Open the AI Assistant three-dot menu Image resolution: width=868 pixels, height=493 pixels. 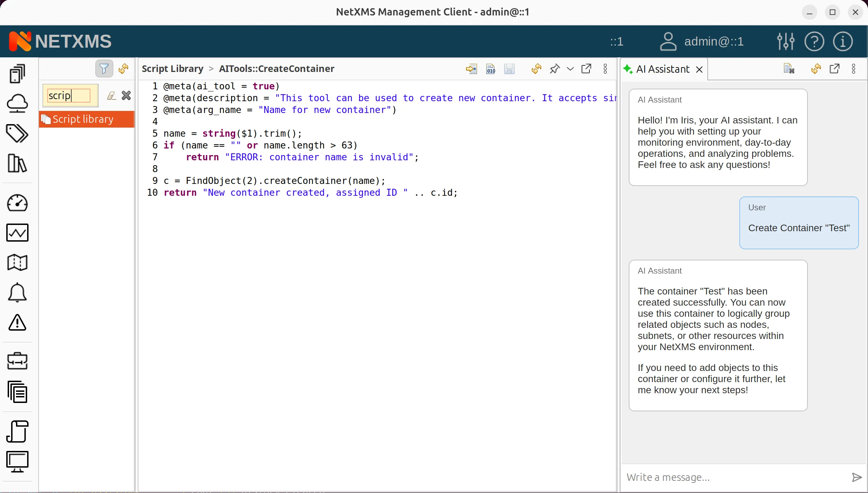tap(854, 69)
